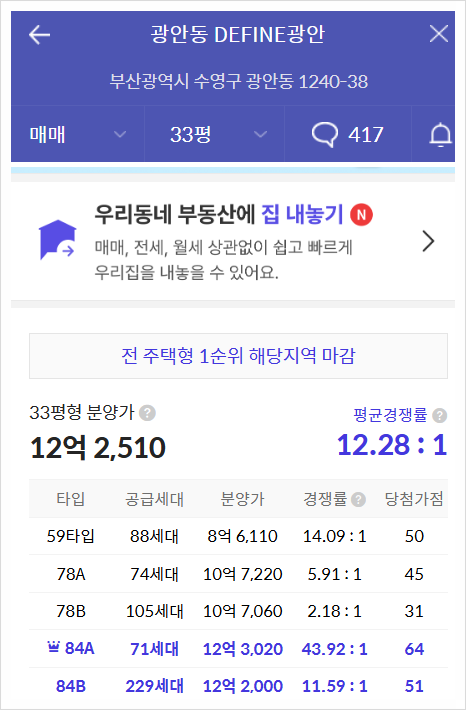Click the crown icon next to 84A
Screen dimensions: 466x710
53,648
